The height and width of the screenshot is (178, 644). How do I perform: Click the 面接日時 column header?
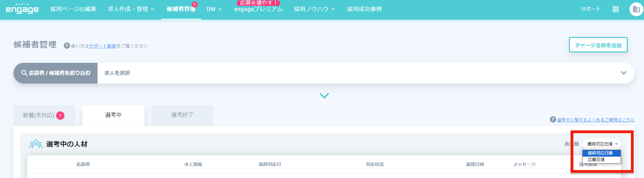coord(475,165)
